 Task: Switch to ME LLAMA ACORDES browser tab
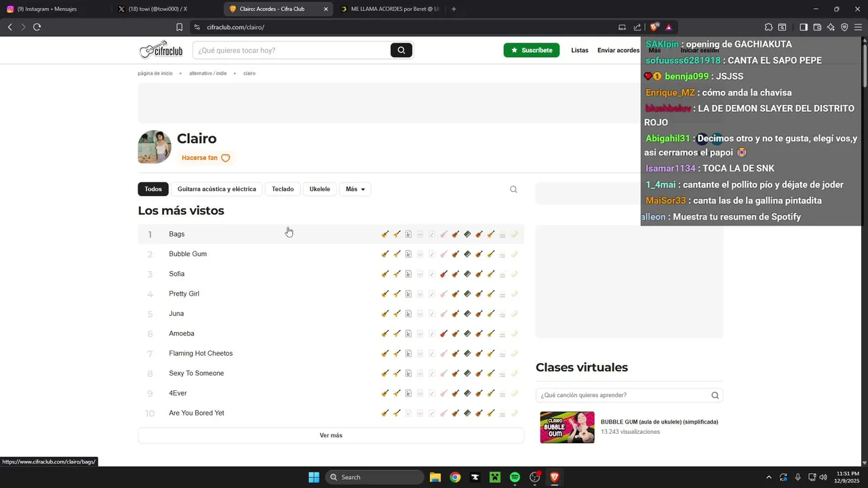390,9
